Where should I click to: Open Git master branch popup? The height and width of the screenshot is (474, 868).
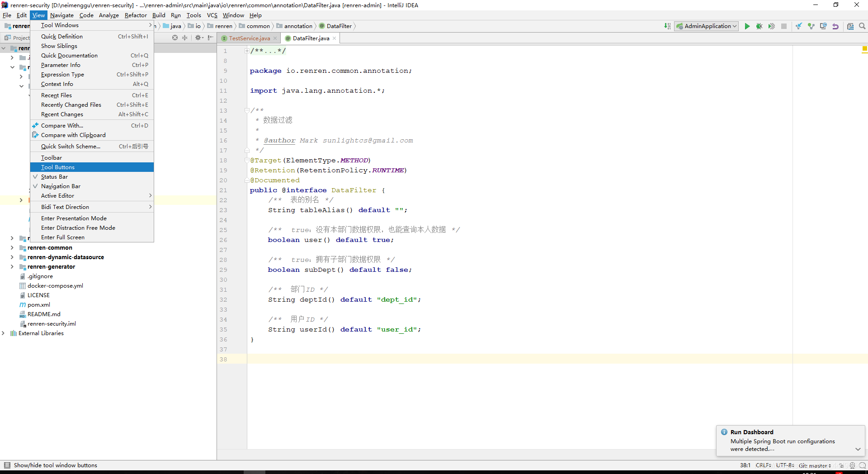[815, 465]
